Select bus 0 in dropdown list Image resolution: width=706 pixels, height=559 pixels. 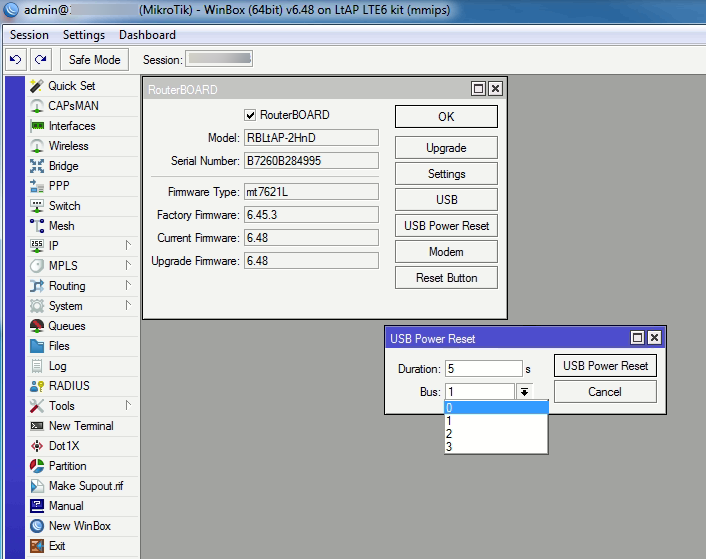[x=496, y=408]
